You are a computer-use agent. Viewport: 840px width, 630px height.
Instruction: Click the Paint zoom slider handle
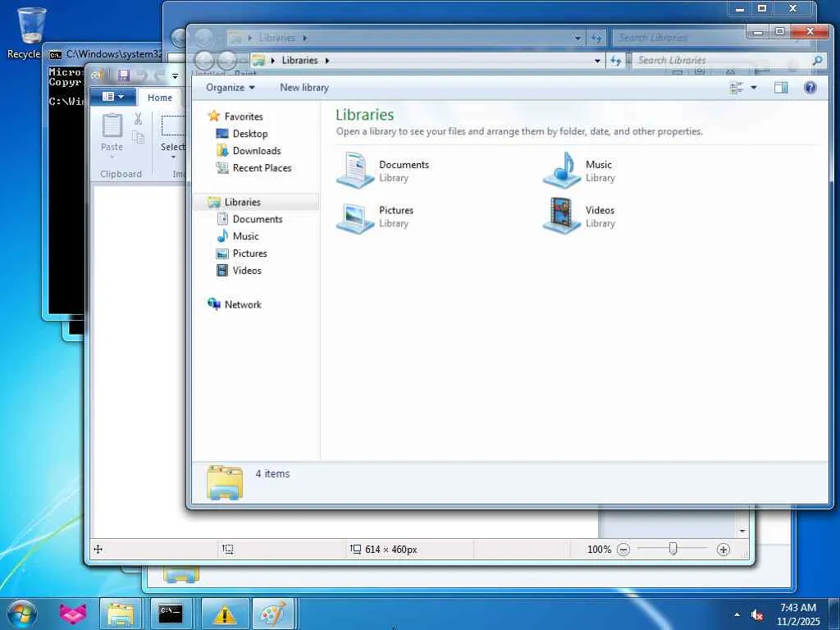coord(673,549)
